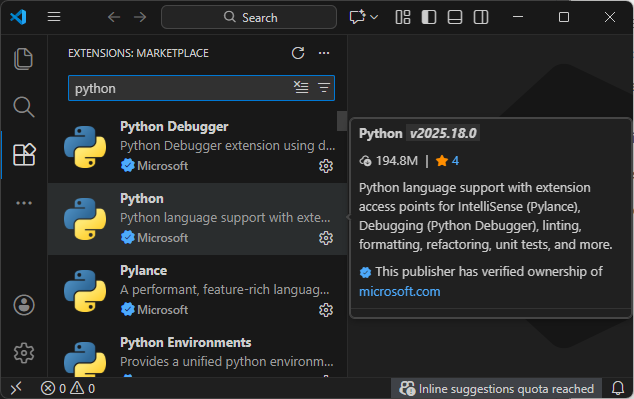Select the Python Environments extension
Image resolution: width=634 pixels, height=399 pixels.
197,352
